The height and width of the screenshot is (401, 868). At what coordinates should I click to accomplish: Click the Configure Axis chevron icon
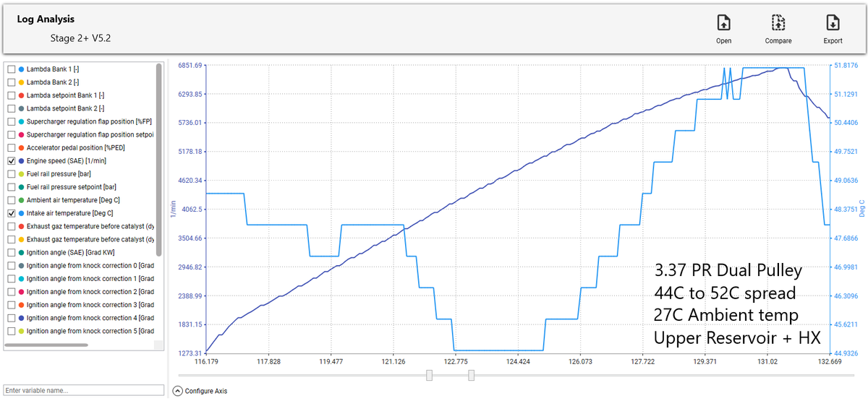(x=178, y=391)
